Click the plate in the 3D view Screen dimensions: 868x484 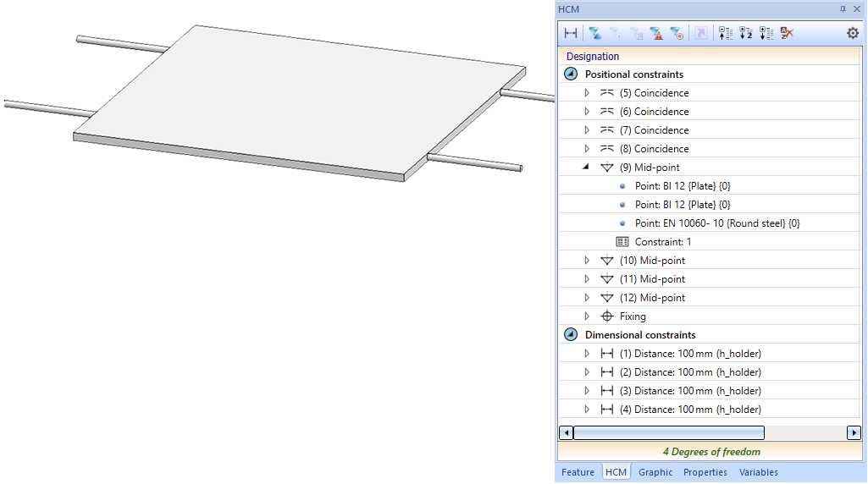tap(299, 102)
